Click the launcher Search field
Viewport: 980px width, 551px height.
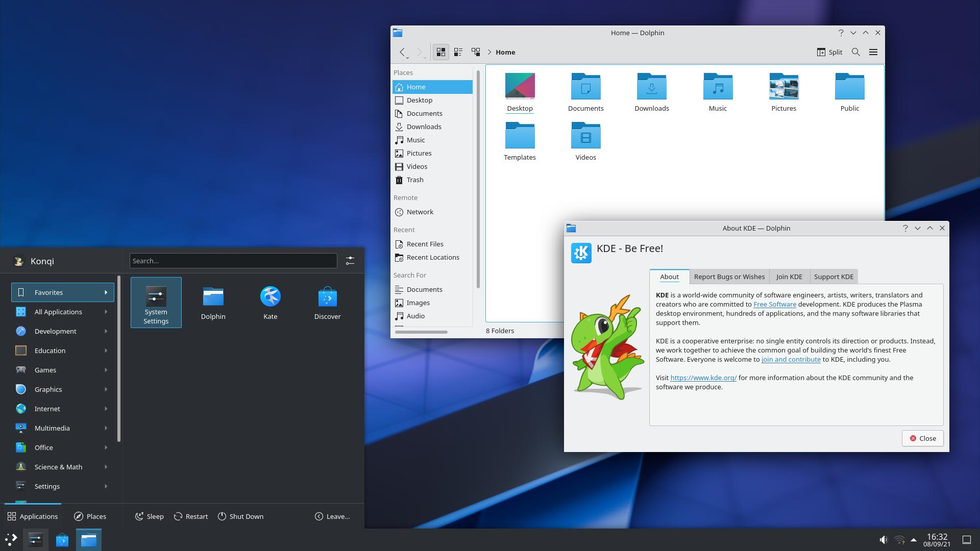coord(233,261)
